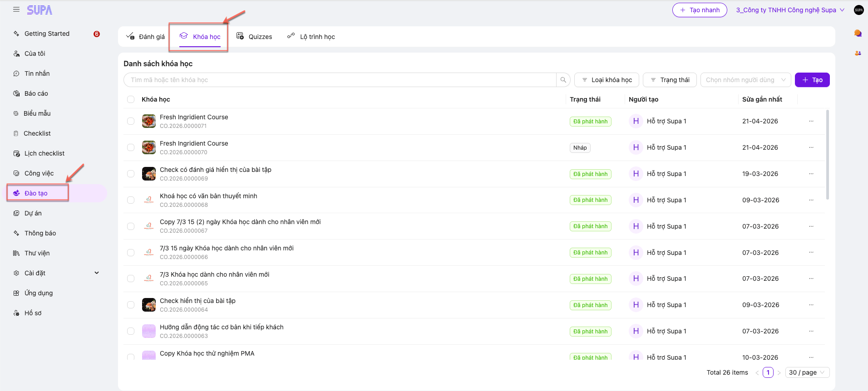Go to page 1 in pagination
Screen dimensions: 868x391
click(x=768, y=372)
